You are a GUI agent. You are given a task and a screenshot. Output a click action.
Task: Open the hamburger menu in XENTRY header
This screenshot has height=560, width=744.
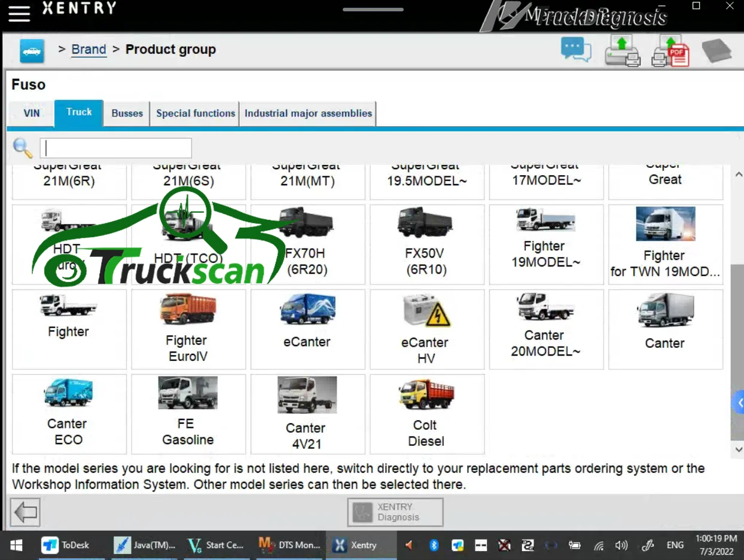[19, 13]
